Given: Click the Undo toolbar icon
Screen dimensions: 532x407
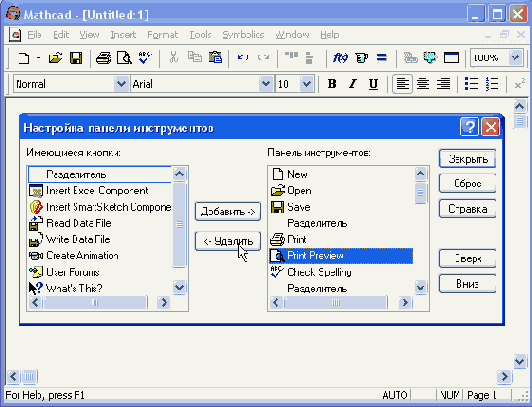Looking at the screenshot, I should [x=243, y=57].
